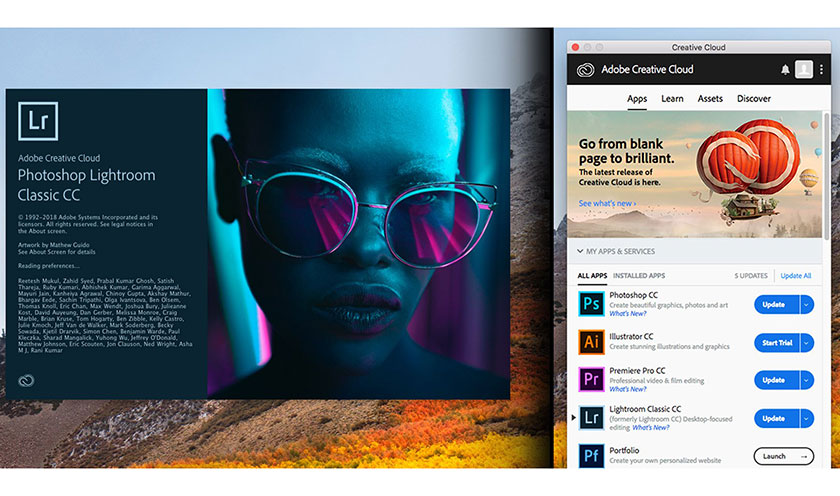Open the user profile avatar

point(803,70)
